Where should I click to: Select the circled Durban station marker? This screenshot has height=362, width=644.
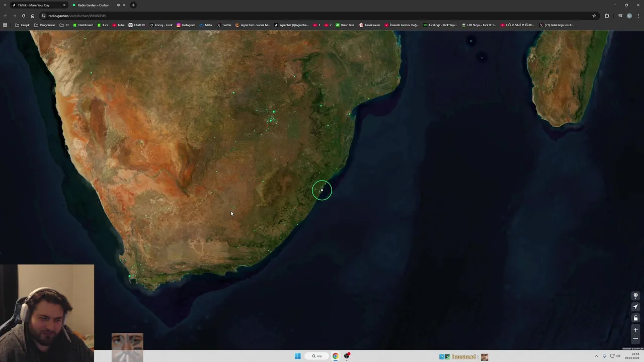[x=322, y=190]
